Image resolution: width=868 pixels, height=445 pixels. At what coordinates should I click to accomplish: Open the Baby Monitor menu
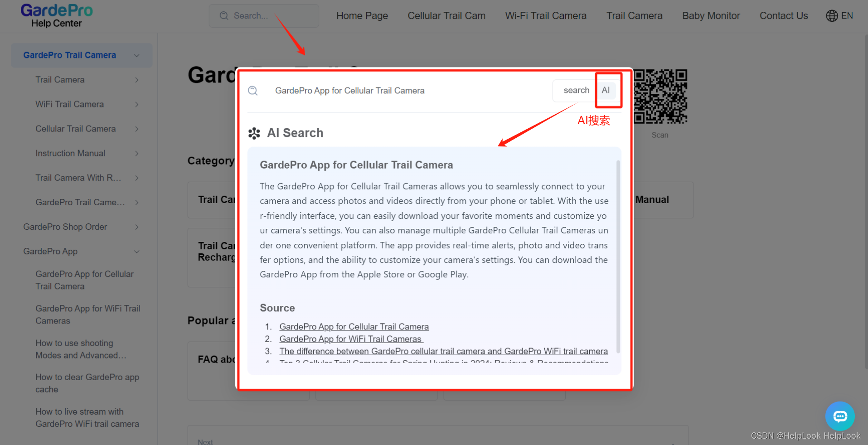(711, 16)
